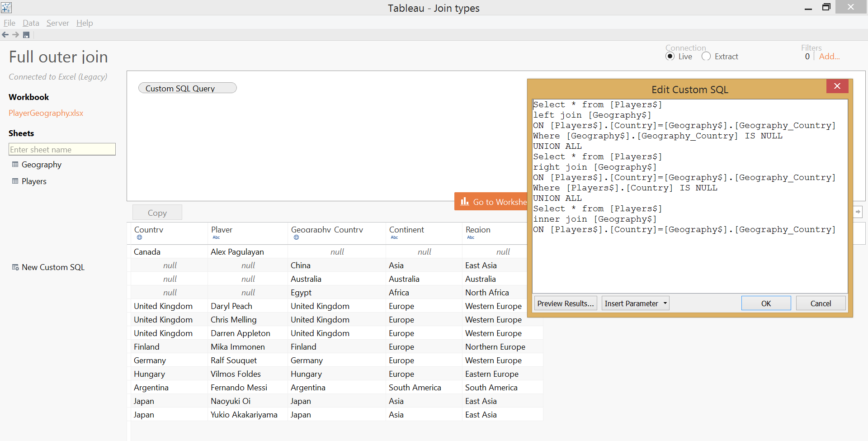Click the Abc type icon under Player
Viewport: 868px width, 441px height.
pos(216,237)
